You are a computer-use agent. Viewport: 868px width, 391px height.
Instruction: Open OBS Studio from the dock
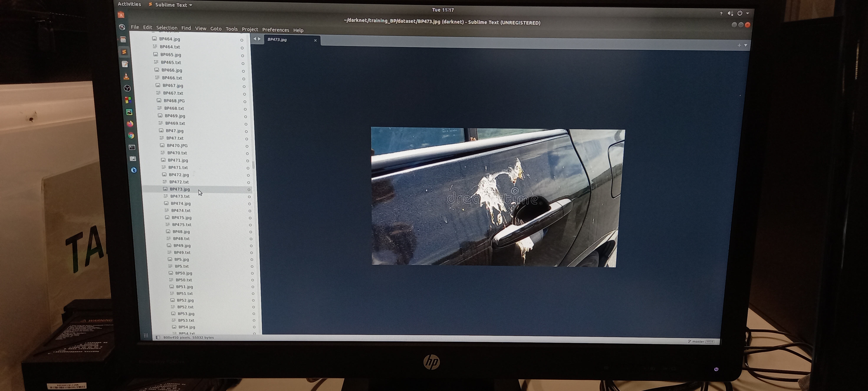pos(127,88)
